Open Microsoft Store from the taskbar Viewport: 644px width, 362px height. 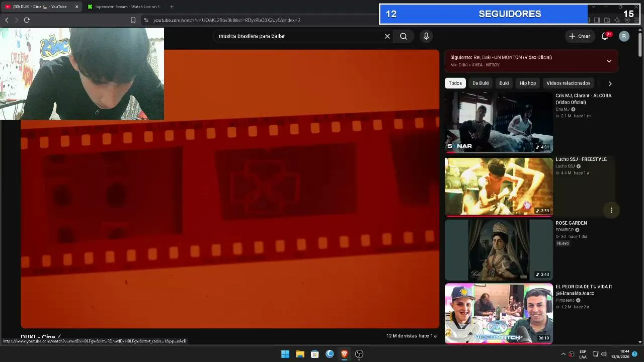314,354
